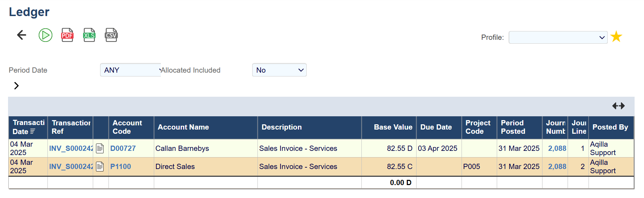Viewport: 644px width, 198px height.
Task: Open the Allocated Included dropdown
Action: click(x=279, y=70)
